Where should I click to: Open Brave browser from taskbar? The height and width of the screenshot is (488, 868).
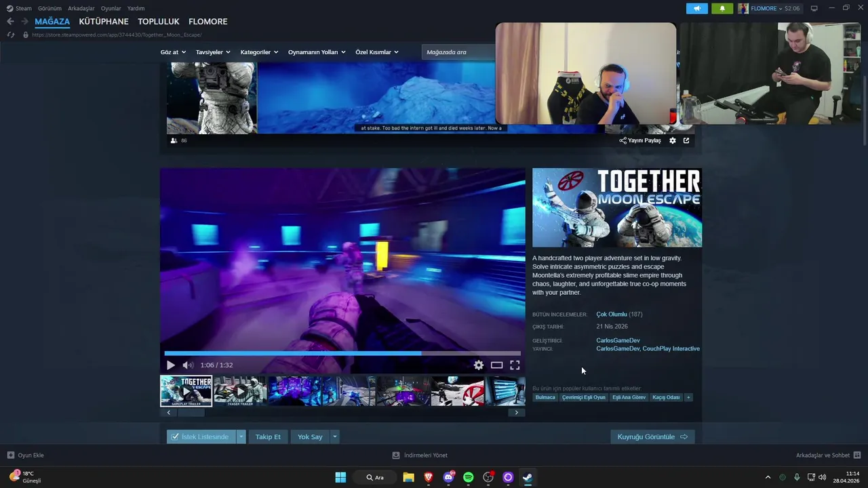coord(428,477)
